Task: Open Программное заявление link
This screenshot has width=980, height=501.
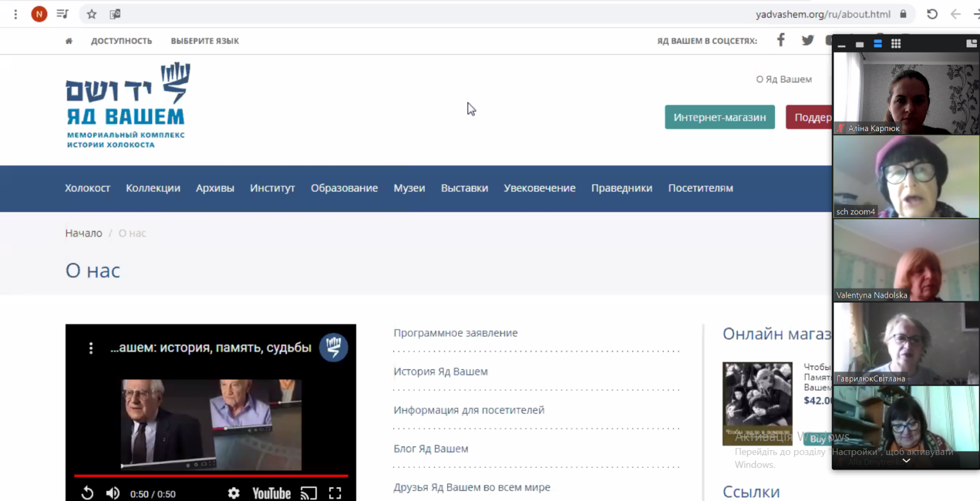Action: click(456, 333)
